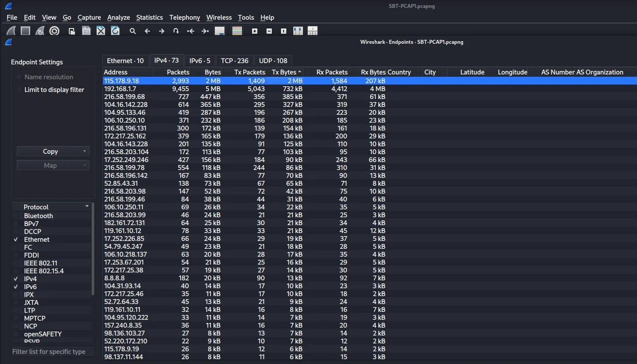The height and width of the screenshot is (364, 637).
Task: Toggle auto-scroll during live capture icon
Action: [220, 31]
